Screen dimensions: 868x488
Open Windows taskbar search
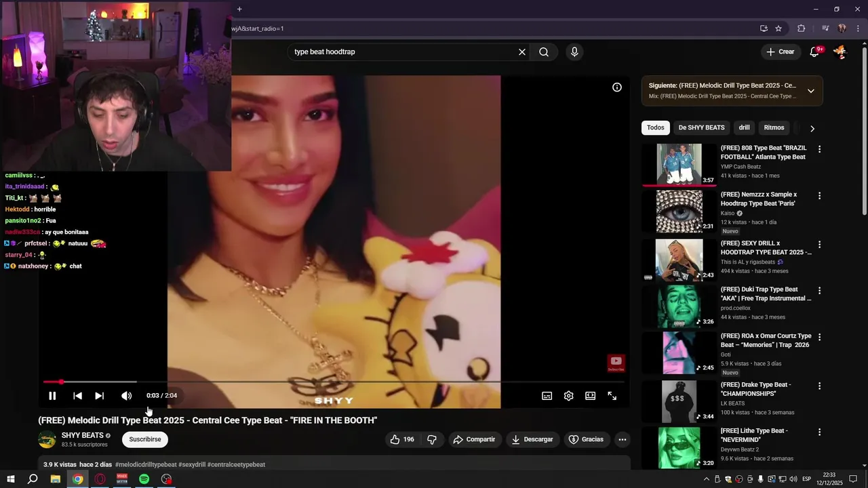[33, 479]
